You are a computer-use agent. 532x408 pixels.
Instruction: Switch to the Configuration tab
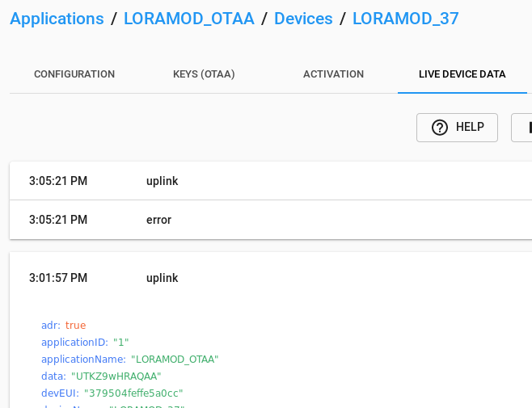[74, 74]
